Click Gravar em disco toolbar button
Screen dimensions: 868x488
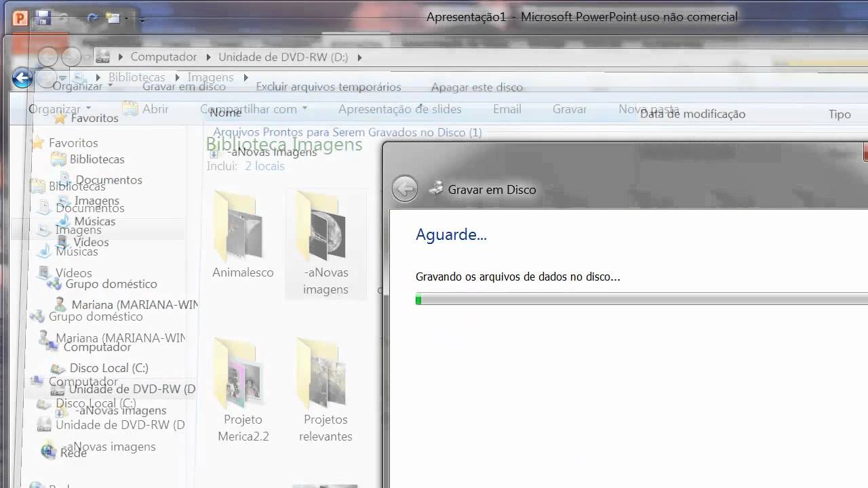click(184, 86)
